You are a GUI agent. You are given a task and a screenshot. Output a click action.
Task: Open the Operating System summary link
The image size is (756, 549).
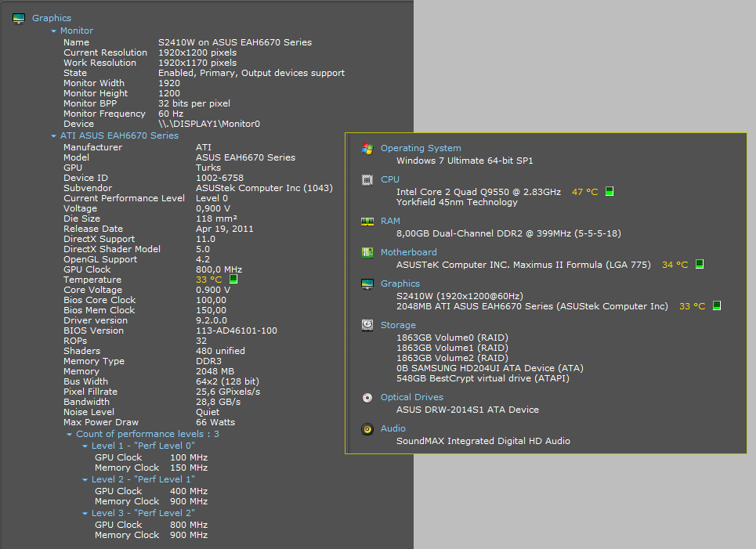point(420,148)
